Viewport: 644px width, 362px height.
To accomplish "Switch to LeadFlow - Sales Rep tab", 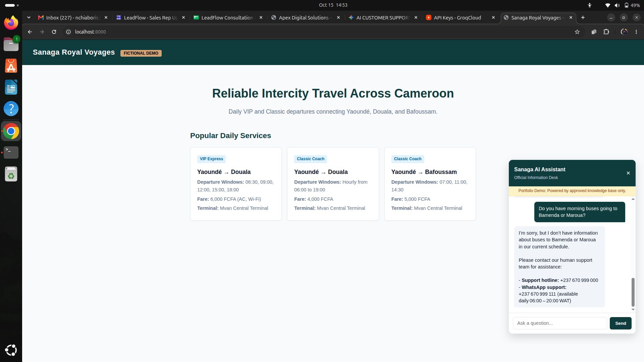I will [x=150, y=18].
